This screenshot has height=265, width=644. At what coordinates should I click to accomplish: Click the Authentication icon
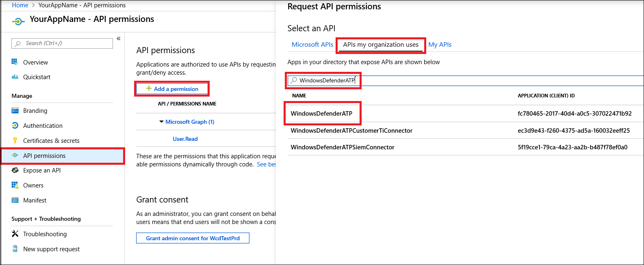15,125
